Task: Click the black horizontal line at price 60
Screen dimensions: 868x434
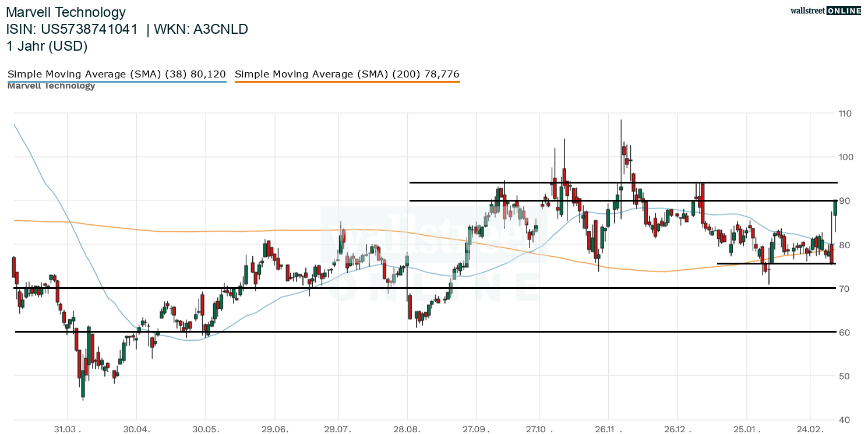Action: tap(425, 331)
